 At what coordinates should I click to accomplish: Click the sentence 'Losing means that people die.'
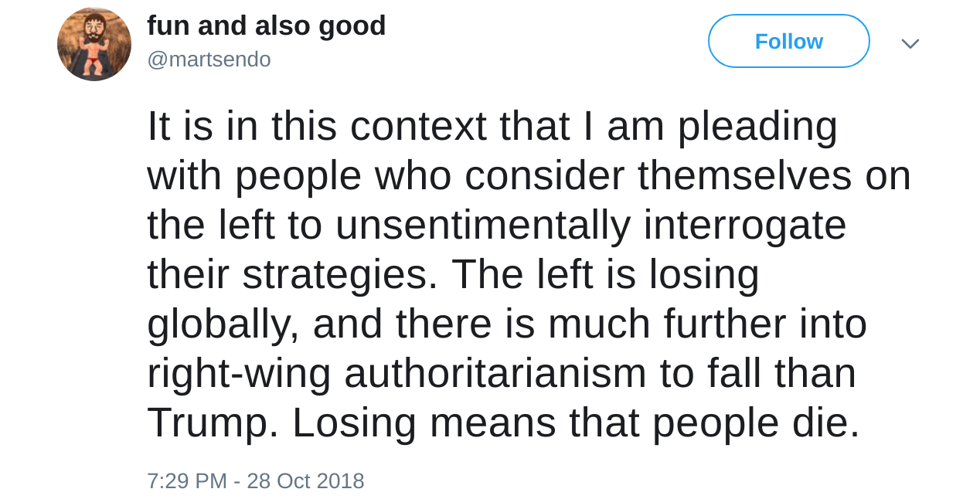tap(576, 423)
